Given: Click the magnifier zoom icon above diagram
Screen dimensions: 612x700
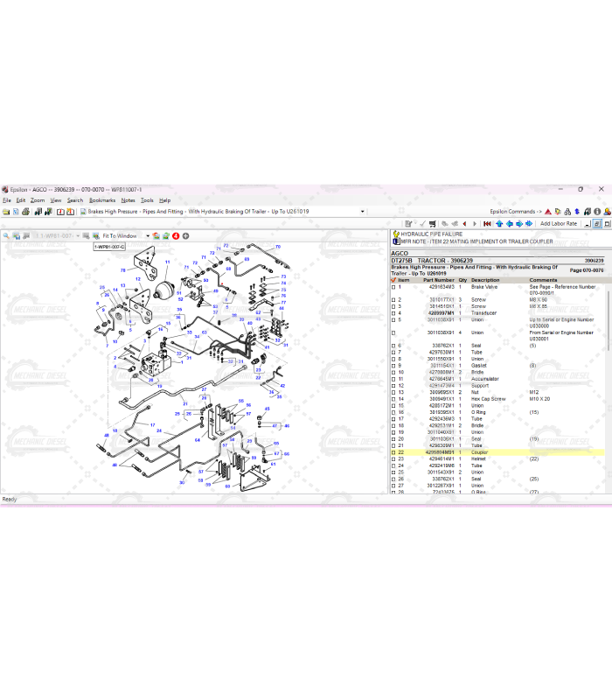Looking at the screenshot, I should (6, 236).
